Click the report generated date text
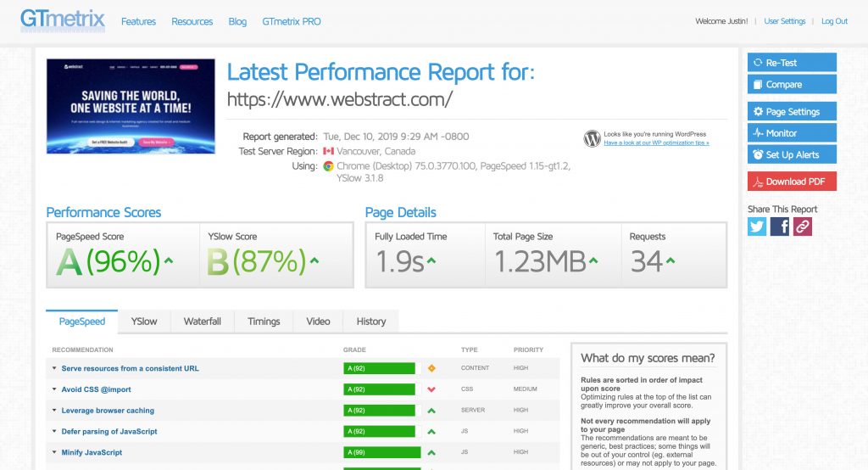Image resolution: width=868 pixels, height=470 pixels. [x=396, y=137]
